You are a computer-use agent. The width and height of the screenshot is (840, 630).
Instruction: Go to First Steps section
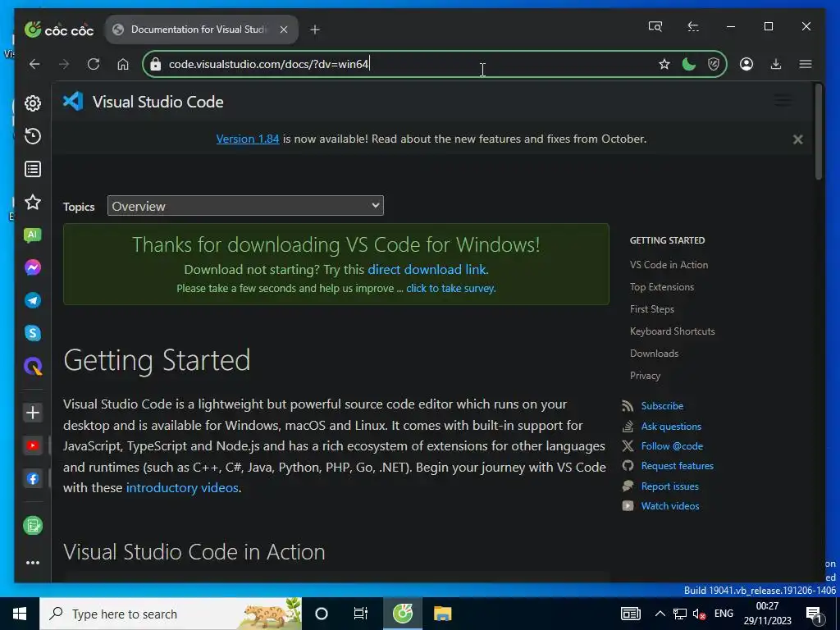pos(652,309)
